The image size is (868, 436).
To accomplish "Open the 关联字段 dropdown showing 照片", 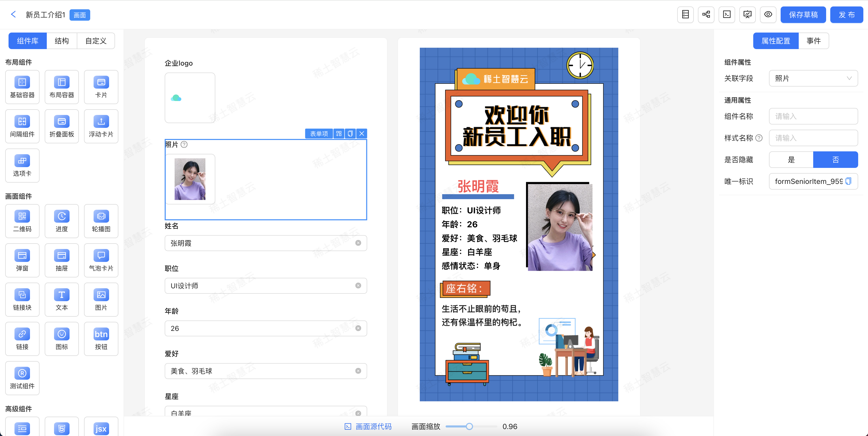I will tap(813, 79).
